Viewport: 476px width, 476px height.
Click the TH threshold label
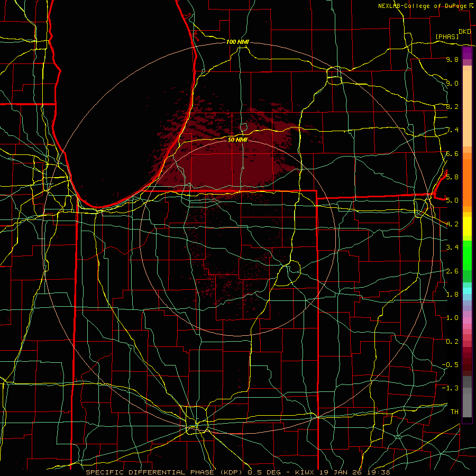[454, 411]
